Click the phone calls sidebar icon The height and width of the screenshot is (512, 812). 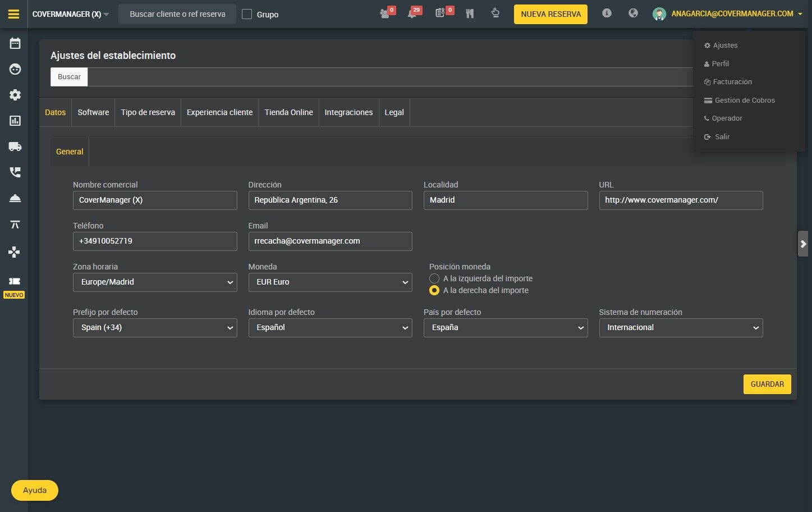coord(15,172)
